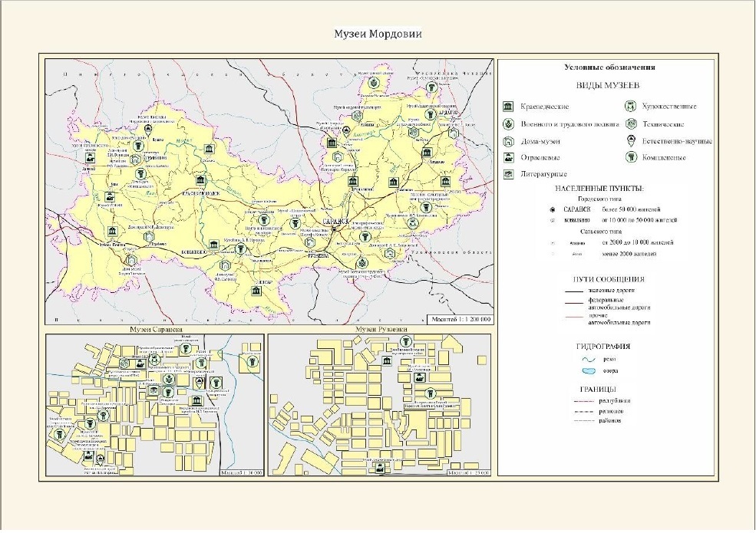Image resolution: width=756 pixels, height=533 pixels.
Task: Click the САРАНСК city label on map
Action: [335, 221]
